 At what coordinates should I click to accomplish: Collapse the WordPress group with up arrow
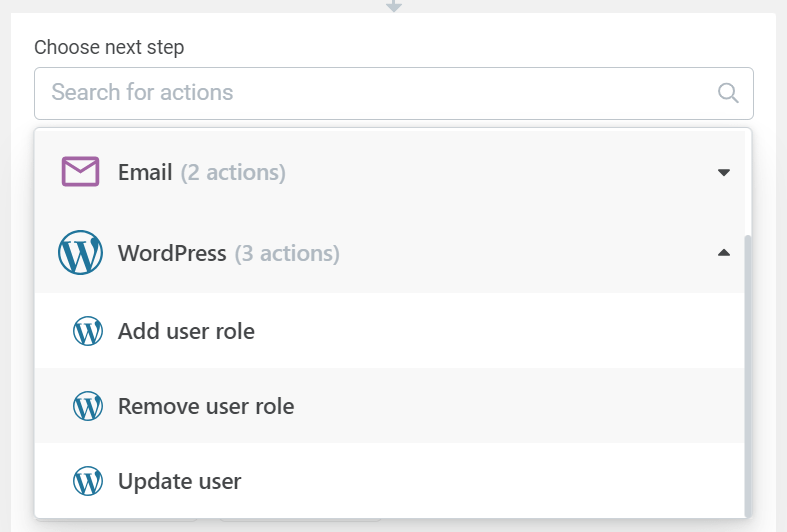click(x=724, y=252)
